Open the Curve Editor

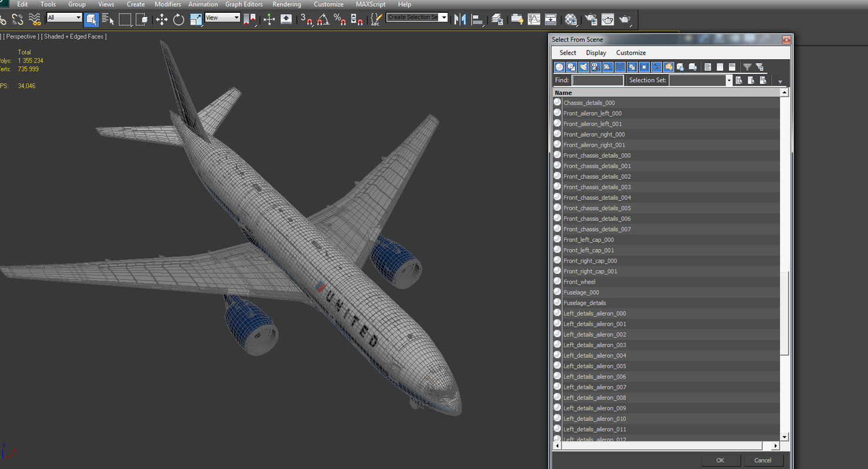(534, 19)
